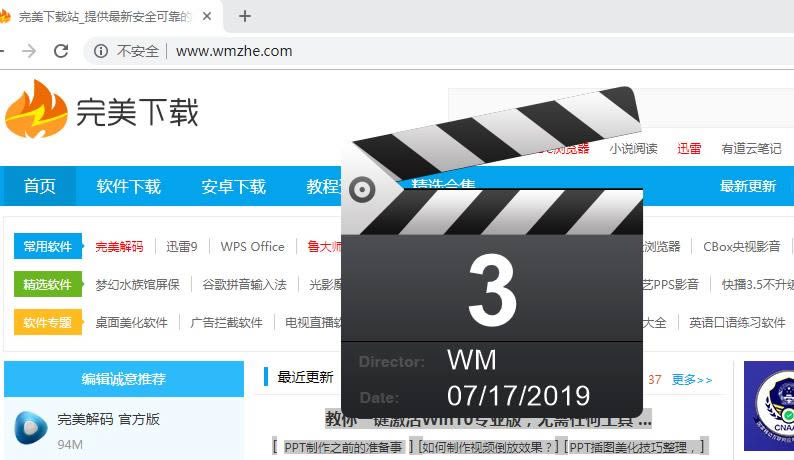Click the 常用软件 category label
Screen dimensions: 794x460
coord(48,246)
